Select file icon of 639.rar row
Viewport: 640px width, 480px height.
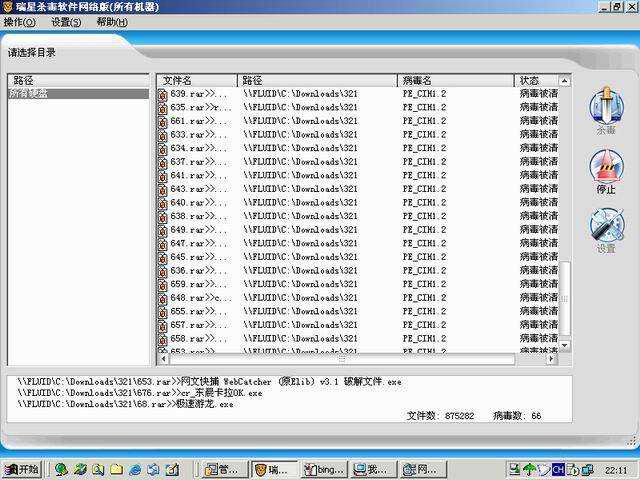[x=163, y=94]
